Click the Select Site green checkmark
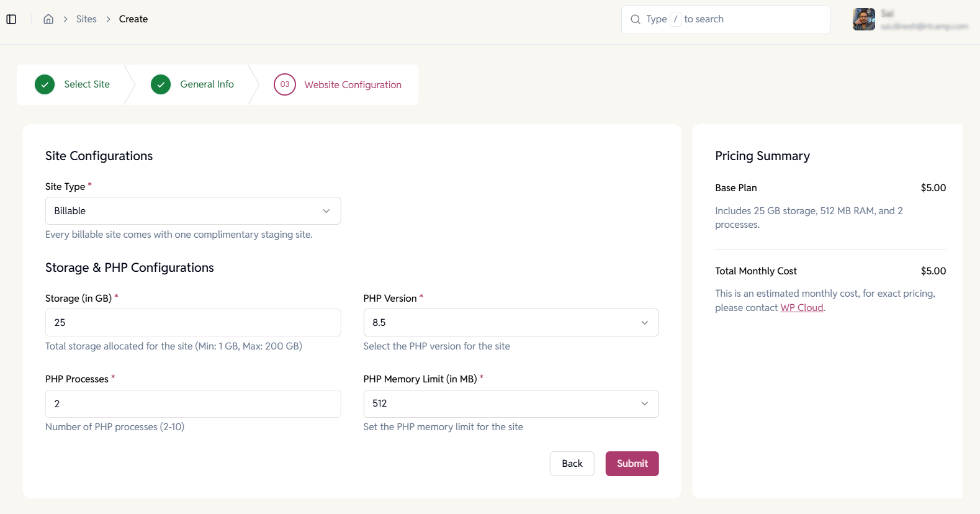The width and height of the screenshot is (980, 514). pos(45,84)
